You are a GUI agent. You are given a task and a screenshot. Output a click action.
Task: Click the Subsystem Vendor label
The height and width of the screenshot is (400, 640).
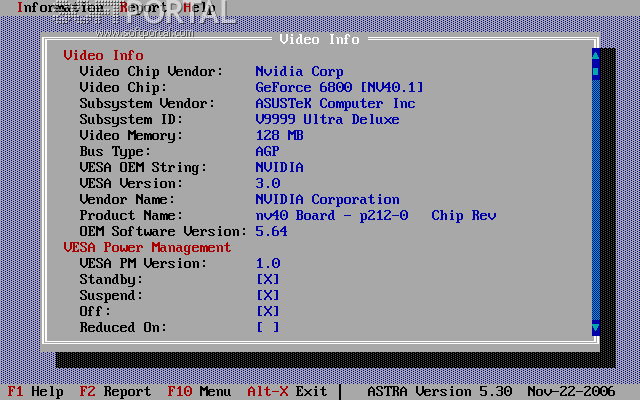pyautogui.click(x=147, y=103)
